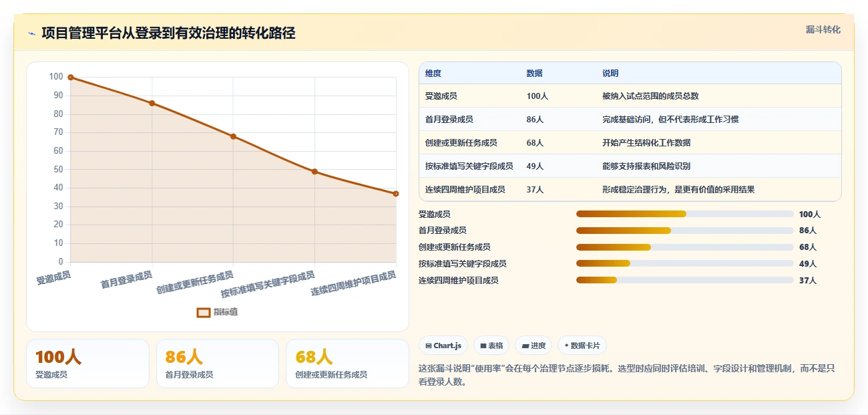Image resolution: width=868 pixels, height=415 pixels.
Task: Click the 连续四周维护项目成员 progress bar
Action: click(684, 280)
